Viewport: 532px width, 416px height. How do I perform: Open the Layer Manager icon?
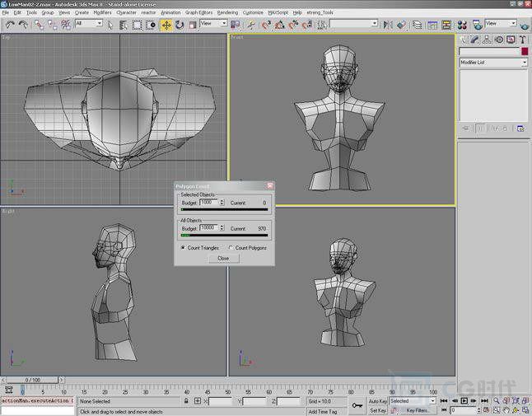click(418, 25)
